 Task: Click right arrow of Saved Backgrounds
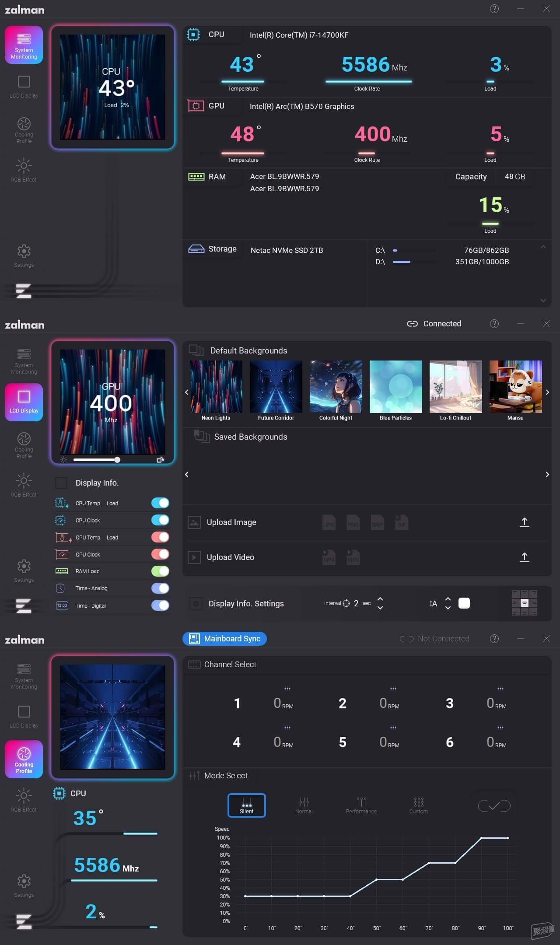[547, 475]
